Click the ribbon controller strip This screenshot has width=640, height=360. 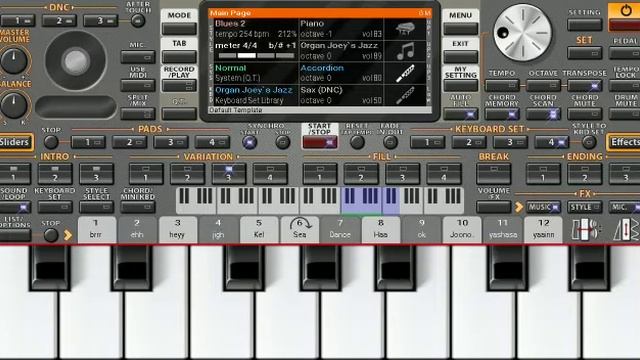click(x=76, y=107)
